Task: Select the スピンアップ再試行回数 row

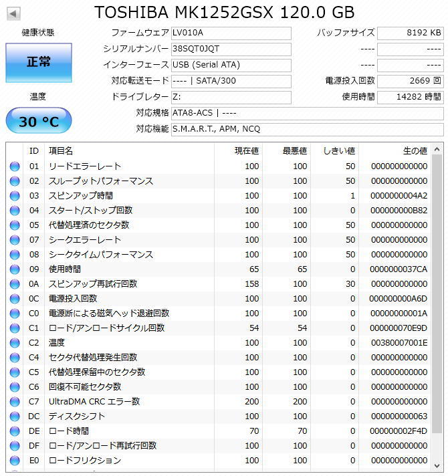Action: click(x=219, y=284)
